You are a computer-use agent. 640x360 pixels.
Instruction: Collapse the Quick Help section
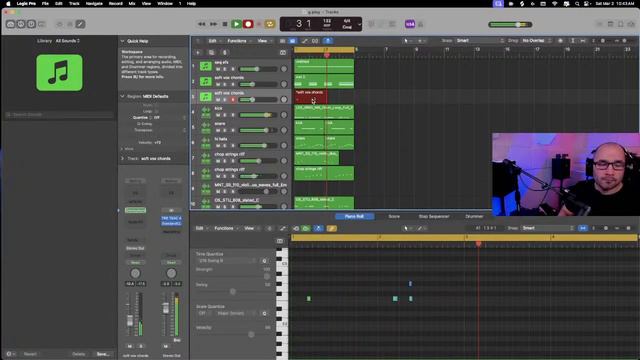[122, 41]
